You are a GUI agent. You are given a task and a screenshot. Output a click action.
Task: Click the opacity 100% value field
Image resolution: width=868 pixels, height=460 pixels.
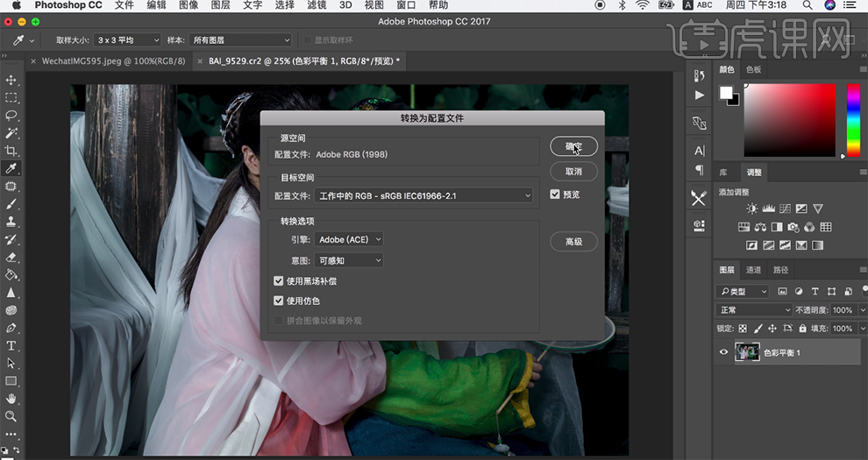(x=843, y=310)
